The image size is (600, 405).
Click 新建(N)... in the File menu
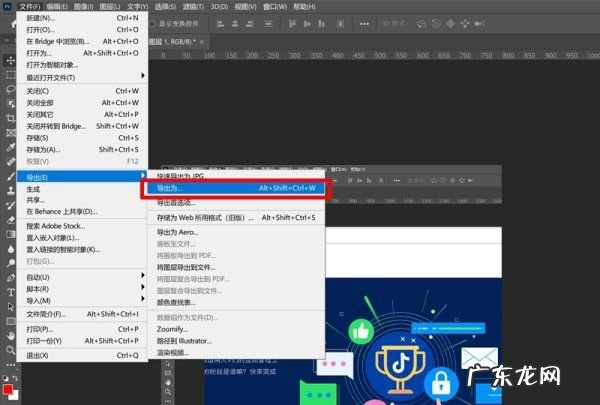click(41, 18)
